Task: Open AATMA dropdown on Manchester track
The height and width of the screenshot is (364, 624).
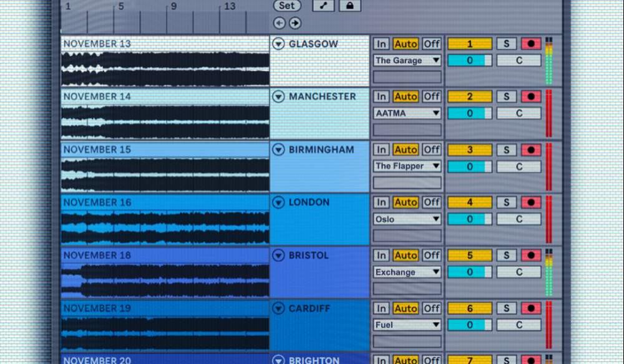Action: coord(407,113)
